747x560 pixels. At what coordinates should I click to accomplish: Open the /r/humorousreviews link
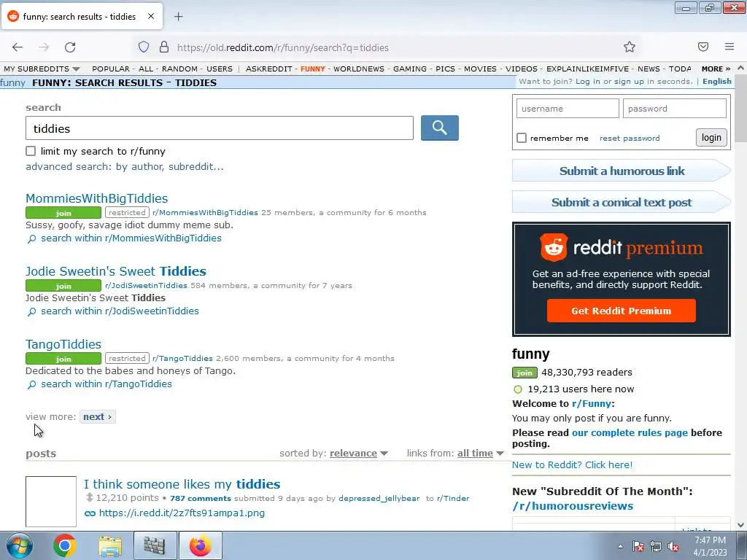pyautogui.click(x=573, y=506)
